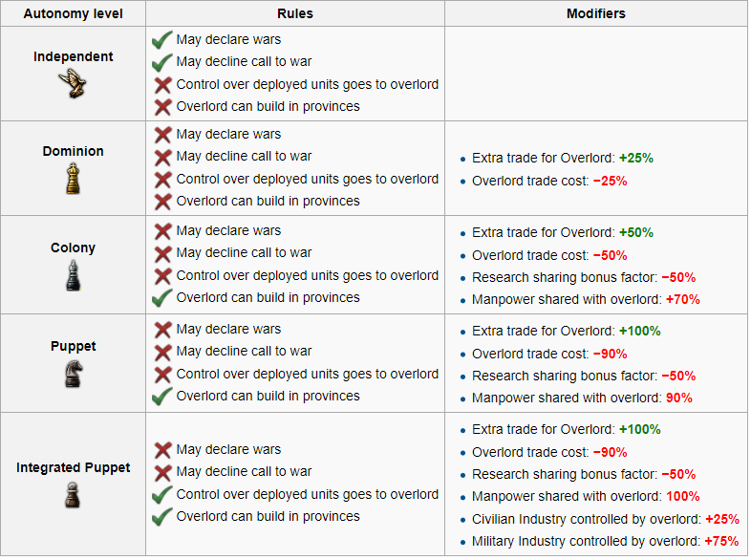Click green check for Integrated Puppet's unit control

(162, 495)
